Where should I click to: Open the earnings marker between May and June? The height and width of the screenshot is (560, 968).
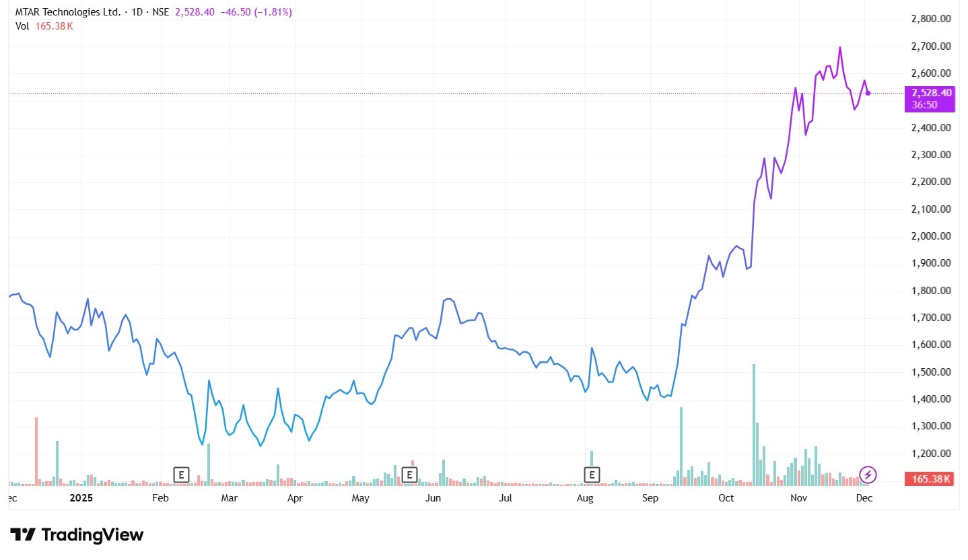[409, 475]
